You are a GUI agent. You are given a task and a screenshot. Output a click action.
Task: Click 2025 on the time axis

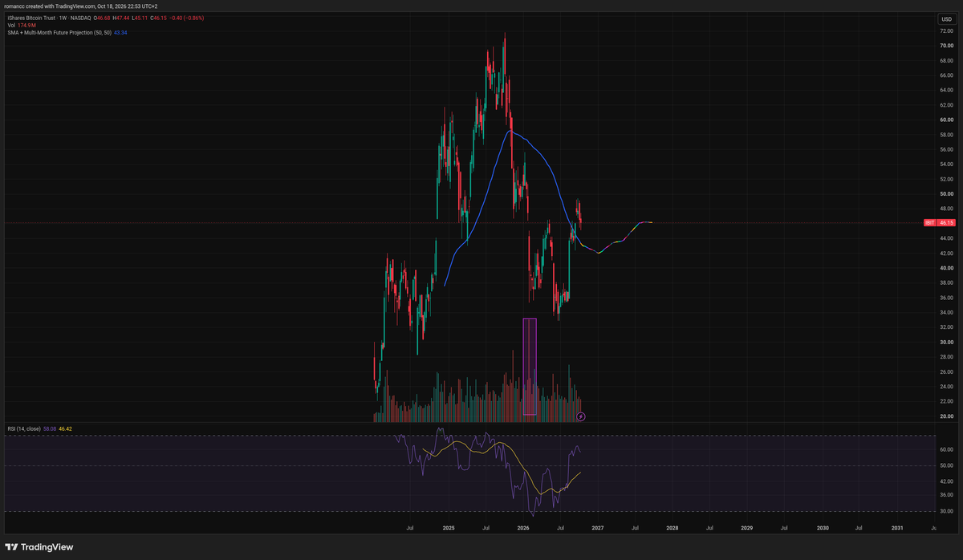448,527
